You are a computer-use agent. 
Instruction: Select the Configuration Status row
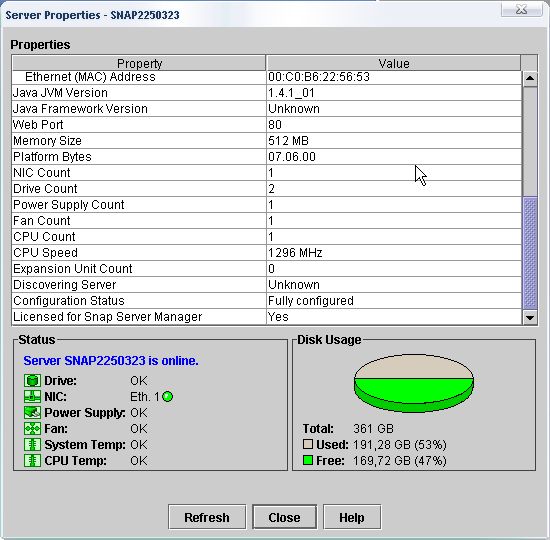point(267,301)
